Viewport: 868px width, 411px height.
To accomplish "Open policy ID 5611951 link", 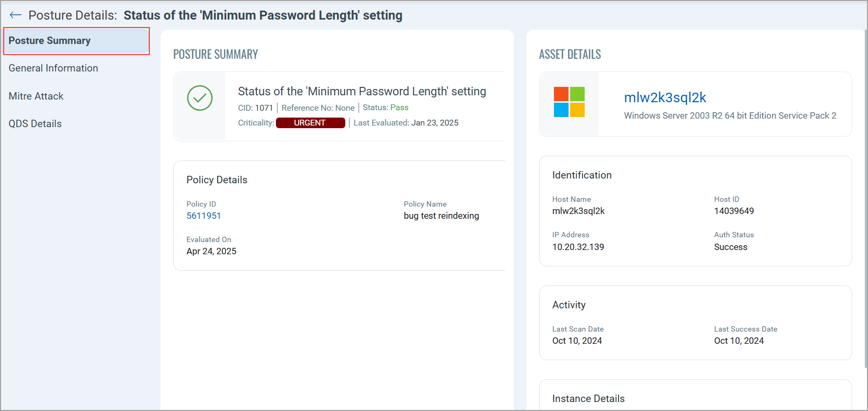I will click(x=203, y=216).
